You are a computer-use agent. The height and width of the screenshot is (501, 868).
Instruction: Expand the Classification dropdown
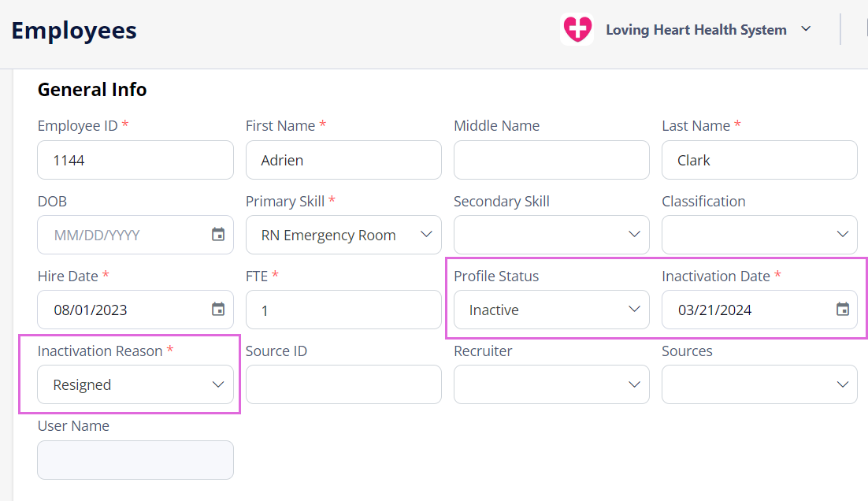coord(759,235)
